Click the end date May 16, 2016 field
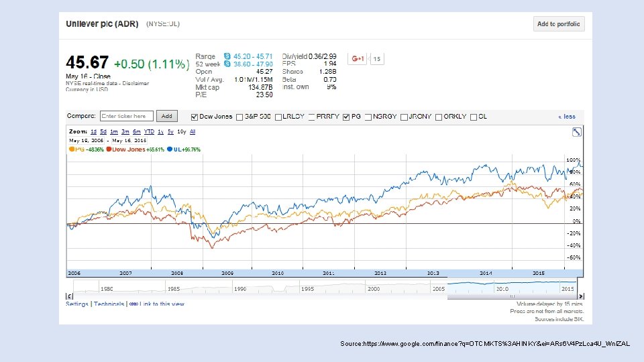This screenshot has height=362, width=644. coord(129,140)
